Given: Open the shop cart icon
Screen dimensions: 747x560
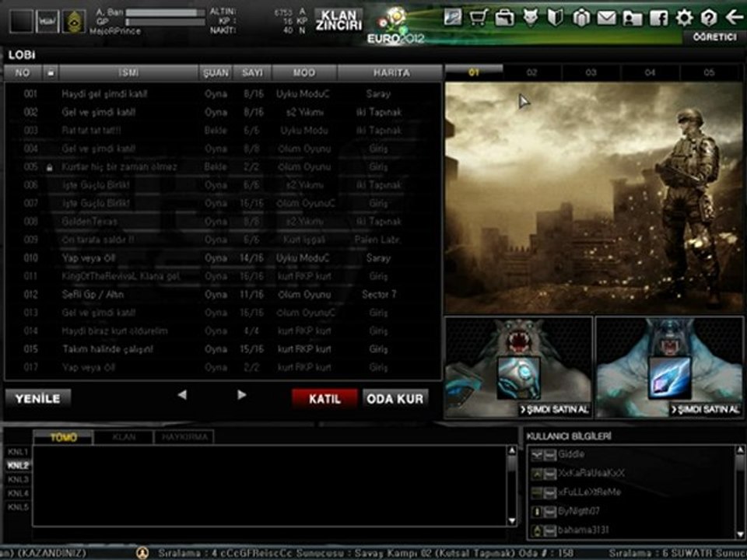Looking at the screenshot, I should 478,18.
